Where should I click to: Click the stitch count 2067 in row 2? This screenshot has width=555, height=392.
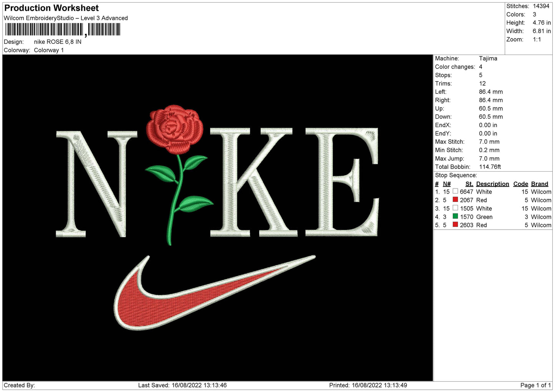(467, 200)
